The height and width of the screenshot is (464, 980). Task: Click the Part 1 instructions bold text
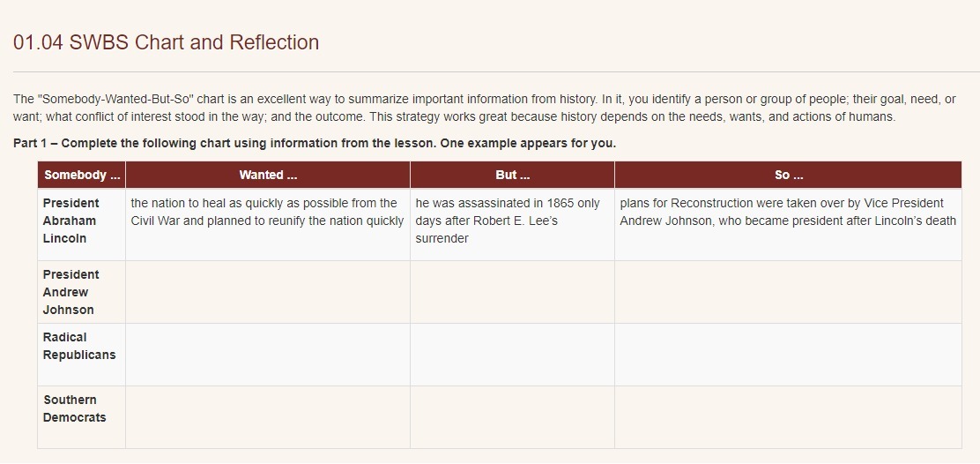click(x=315, y=143)
